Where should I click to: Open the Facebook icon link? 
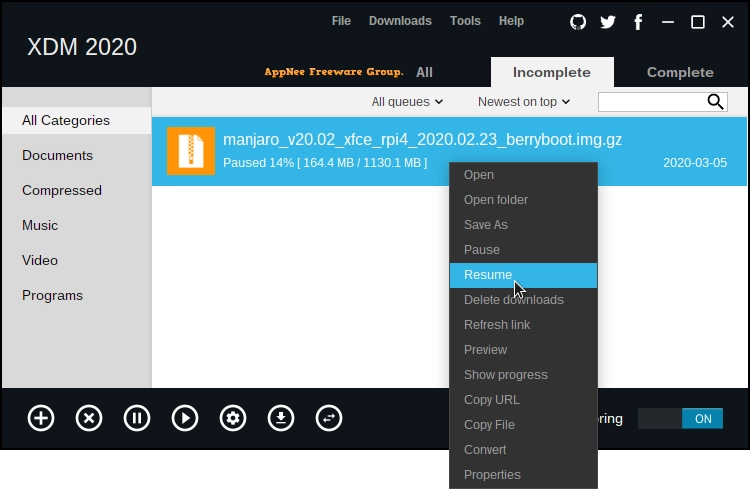[x=638, y=22]
